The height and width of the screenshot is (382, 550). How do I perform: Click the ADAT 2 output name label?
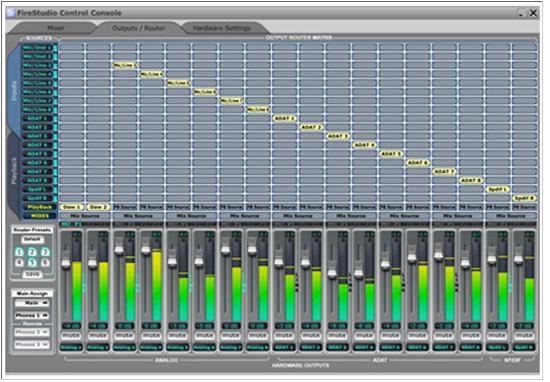click(x=311, y=347)
